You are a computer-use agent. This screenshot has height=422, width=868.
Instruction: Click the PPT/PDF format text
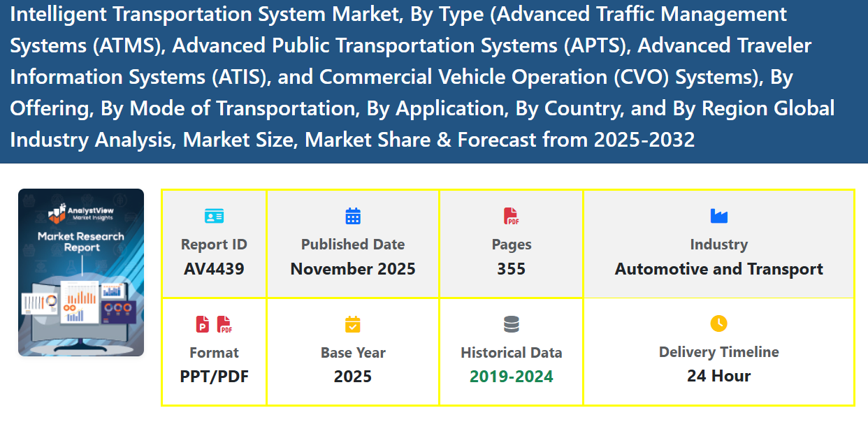214,377
